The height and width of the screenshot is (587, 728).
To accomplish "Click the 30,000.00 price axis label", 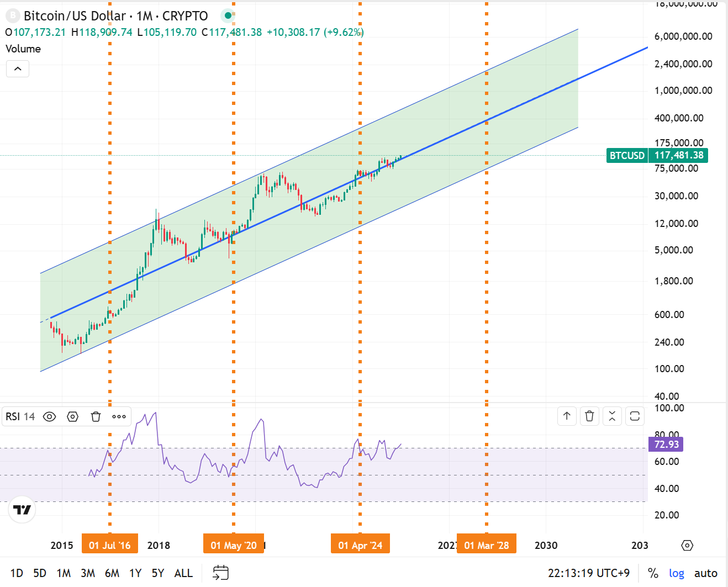I will tap(676, 196).
